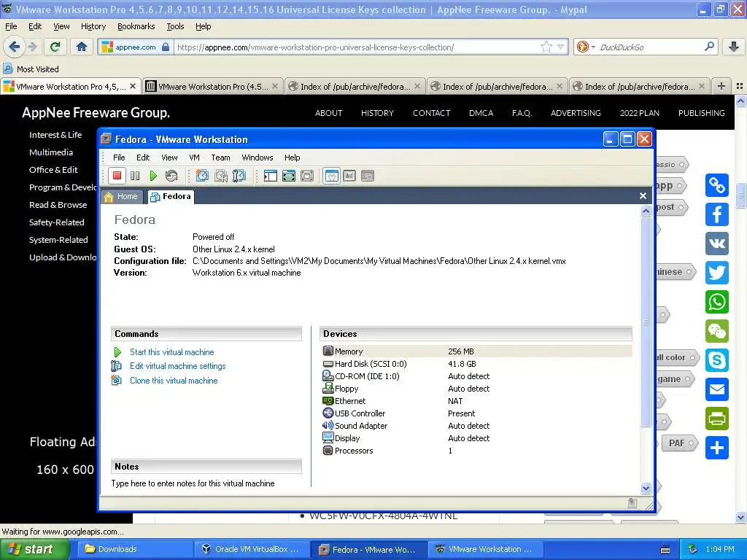Viewport: 747px width, 560px height.
Task: Open the search engine selector dropdown
Action: pyautogui.click(x=586, y=47)
